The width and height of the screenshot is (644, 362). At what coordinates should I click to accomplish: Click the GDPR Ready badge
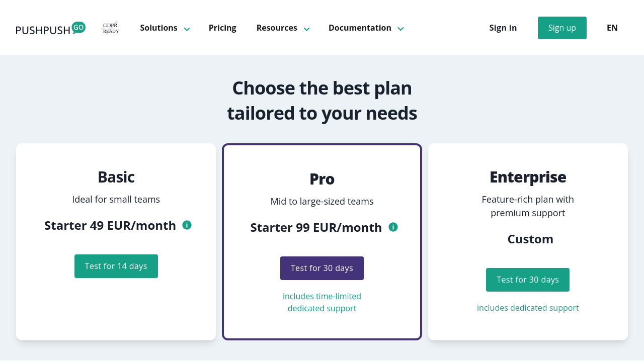(111, 28)
